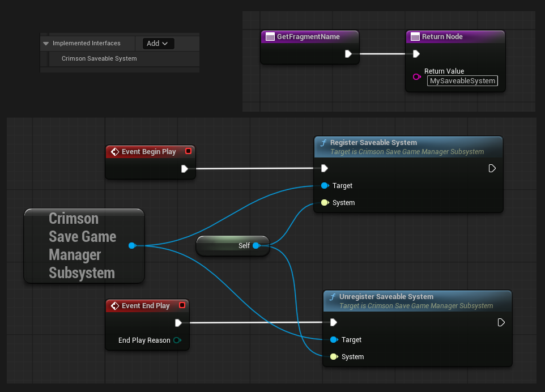Click the GetFragmentName node icon
Image resolution: width=545 pixels, height=392 pixels.
270,36
